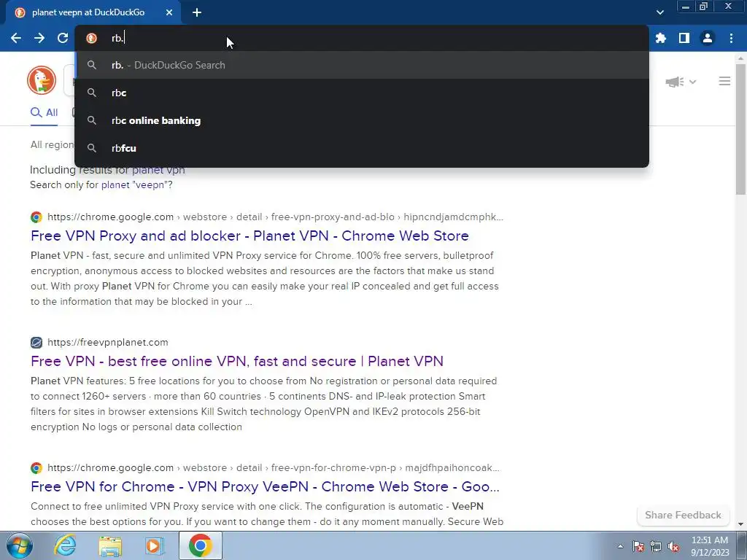
Task: Click the freevpnplanet.com favicon
Action: coord(36,343)
